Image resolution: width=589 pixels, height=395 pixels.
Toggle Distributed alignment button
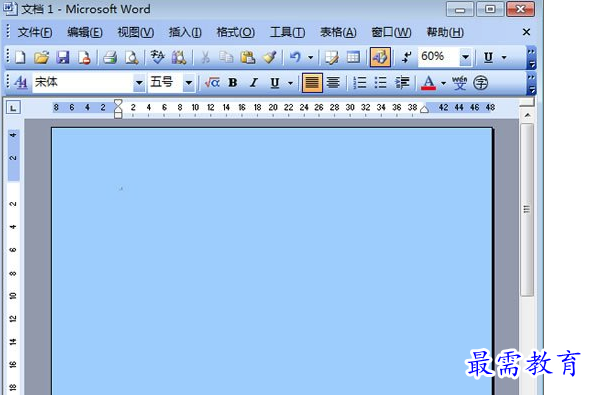333,82
